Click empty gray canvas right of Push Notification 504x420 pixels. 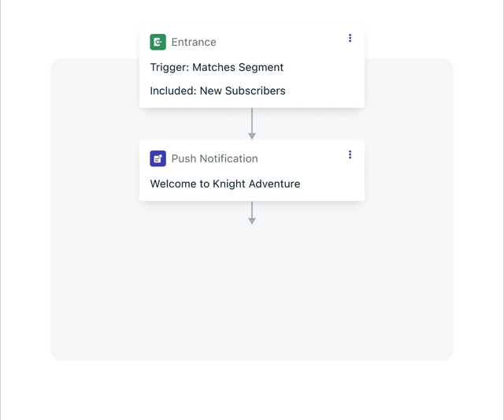(409, 170)
